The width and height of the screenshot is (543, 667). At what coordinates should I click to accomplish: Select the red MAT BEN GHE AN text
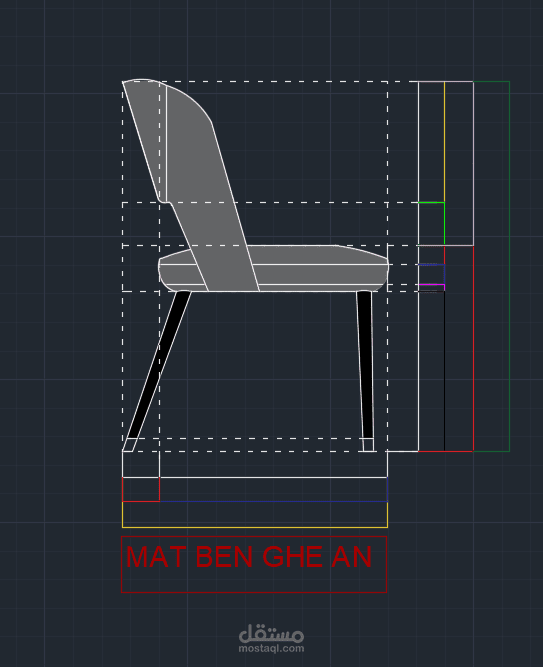click(x=249, y=556)
